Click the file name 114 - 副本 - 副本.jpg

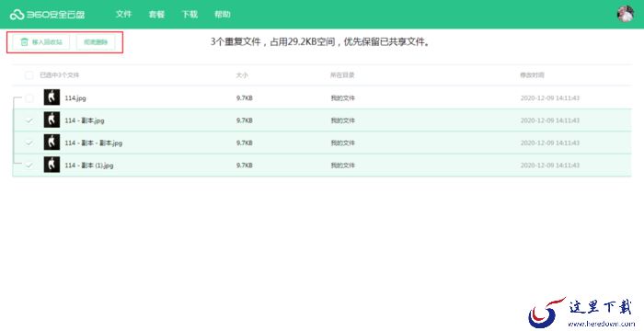coord(93,143)
